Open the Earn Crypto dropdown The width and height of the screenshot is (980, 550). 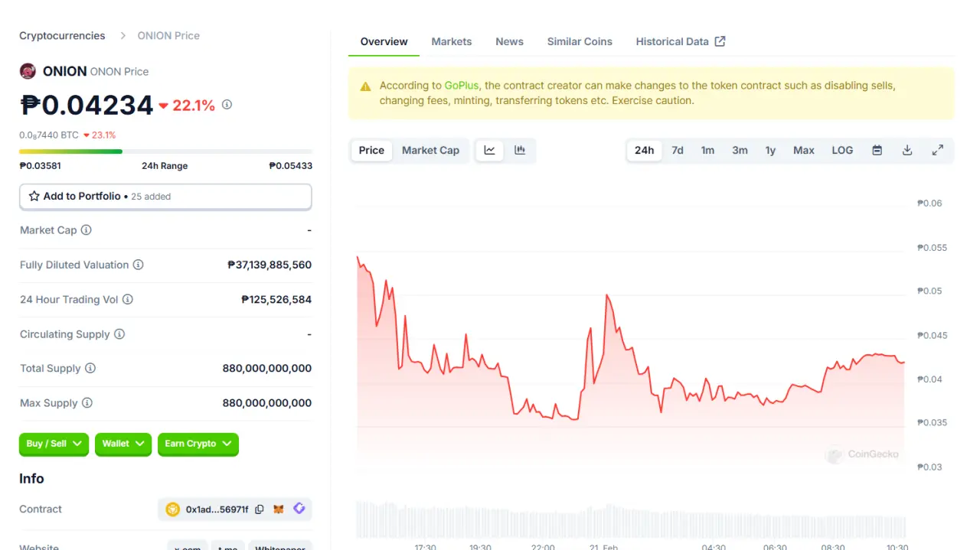point(198,444)
